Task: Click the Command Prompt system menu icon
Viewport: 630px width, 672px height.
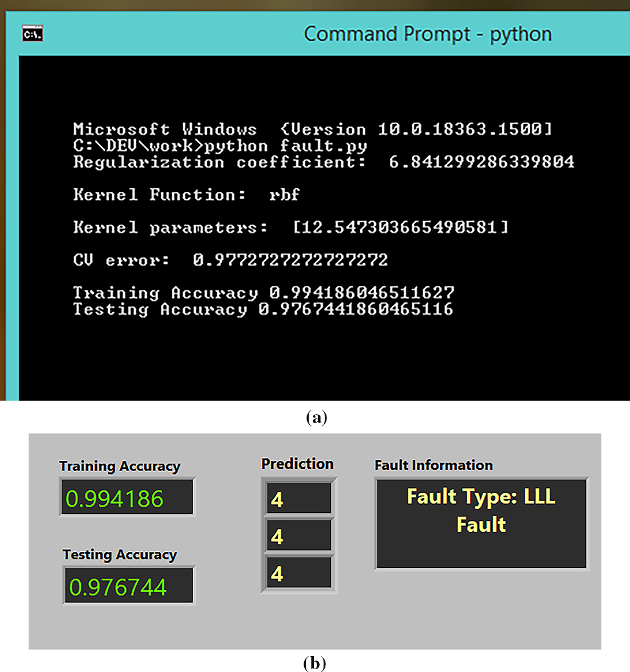Action: click(x=33, y=34)
